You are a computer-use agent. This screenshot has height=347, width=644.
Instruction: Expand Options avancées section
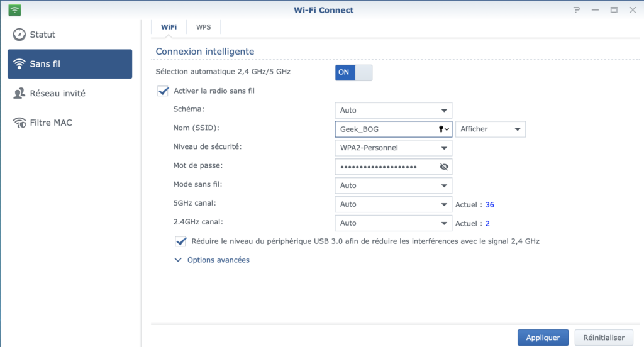(212, 260)
